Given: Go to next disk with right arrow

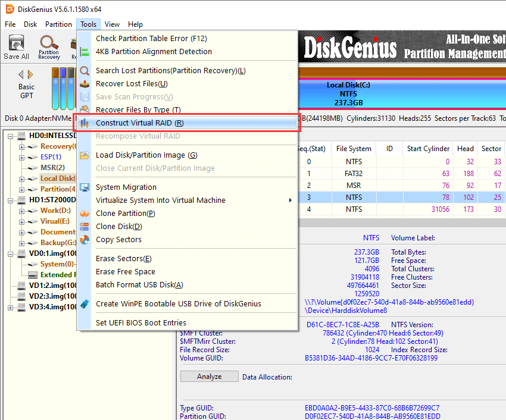Looking at the screenshot, I should [31, 74].
